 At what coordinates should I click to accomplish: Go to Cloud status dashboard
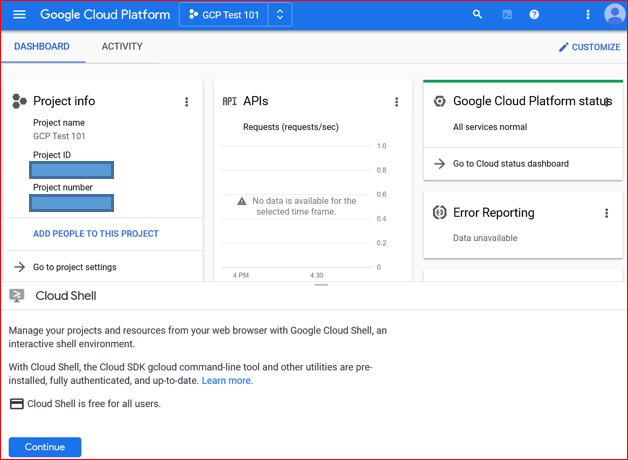point(510,164)
